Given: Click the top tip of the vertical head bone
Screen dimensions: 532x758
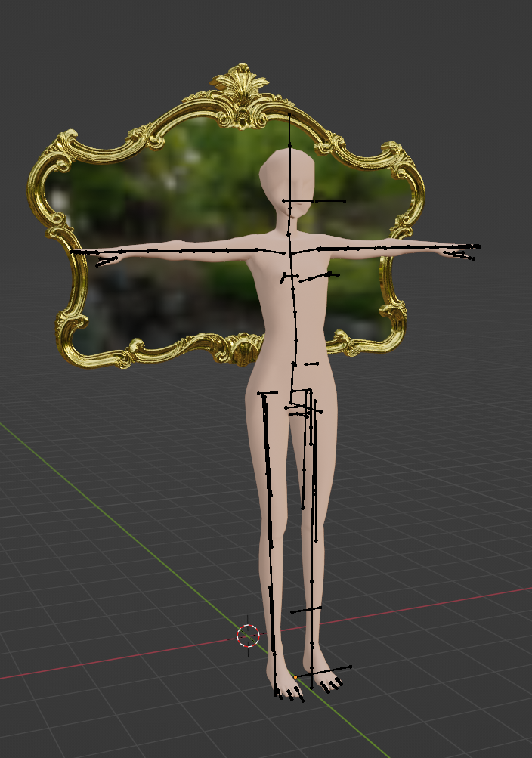Looking at the screenshot, I should click(x=289, y=114).
